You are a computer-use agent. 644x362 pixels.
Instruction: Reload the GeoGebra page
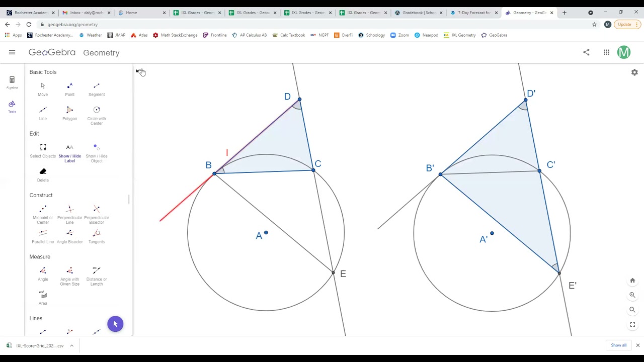[29, 24]
